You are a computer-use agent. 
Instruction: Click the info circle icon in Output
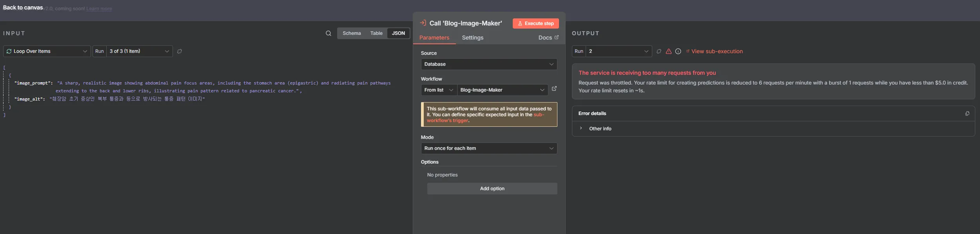tap(678, 51)
